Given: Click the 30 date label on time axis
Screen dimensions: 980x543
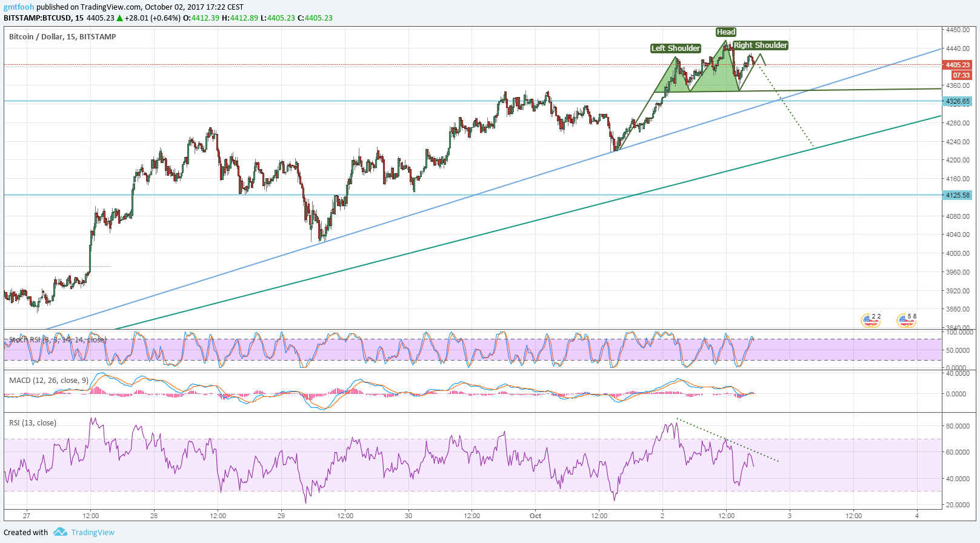Looking at the screenshot, I should click(x=408, y=516).
